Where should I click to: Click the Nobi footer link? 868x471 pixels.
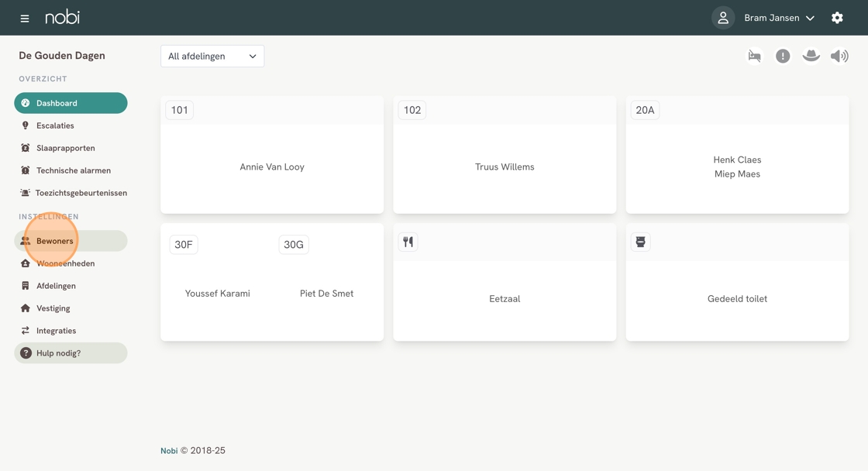point(169,451)
